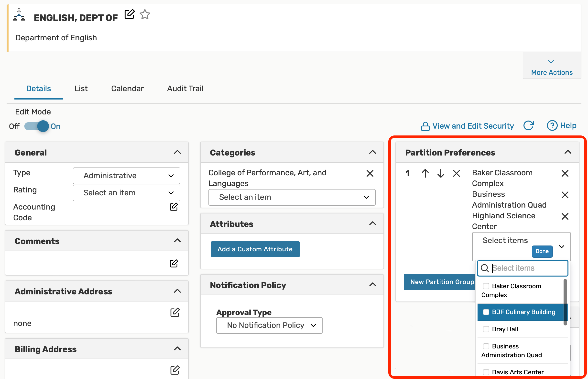The image size is (588, 379).
Task: Move partition group 1 down
Action: [441, 173]
